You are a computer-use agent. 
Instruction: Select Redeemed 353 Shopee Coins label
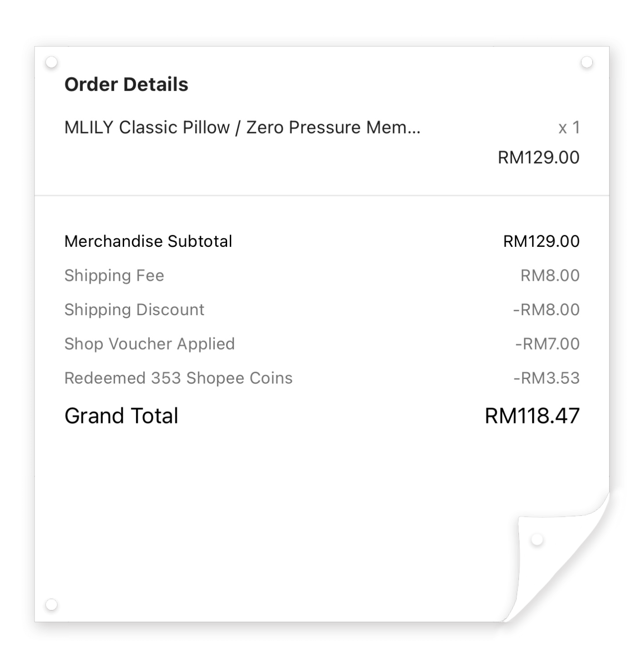tap(179, 379)
